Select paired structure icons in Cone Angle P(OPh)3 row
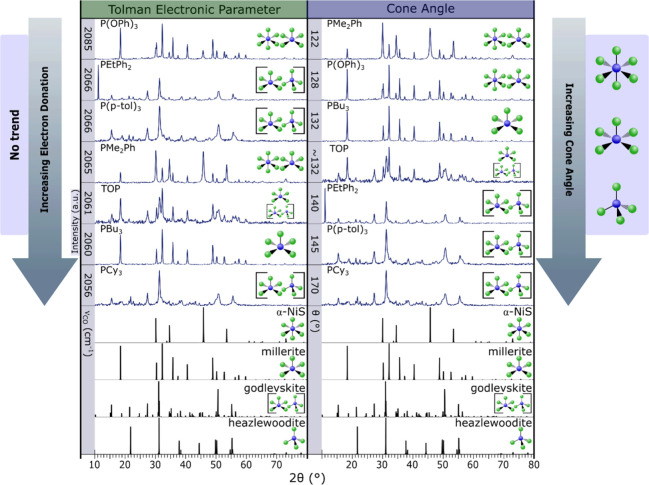The width and height of the screenshot is (649, 485). (507, 79)
